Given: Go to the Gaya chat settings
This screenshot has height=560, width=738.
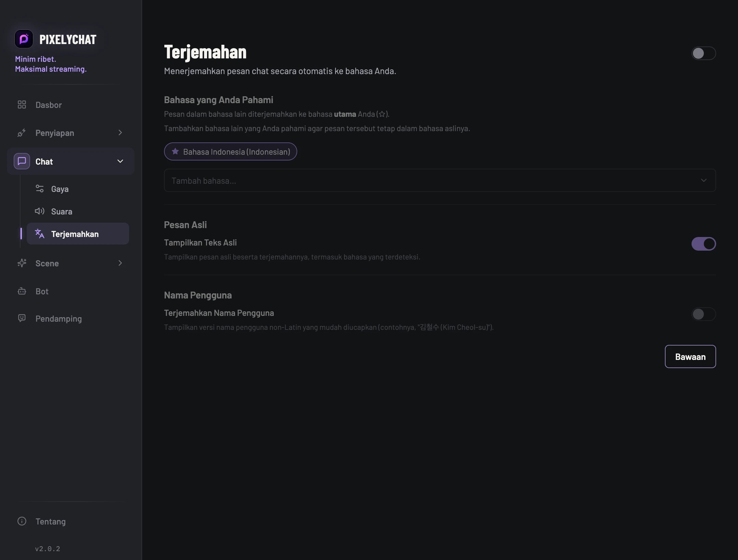Looking at the screenshot, I should point(78,189).
